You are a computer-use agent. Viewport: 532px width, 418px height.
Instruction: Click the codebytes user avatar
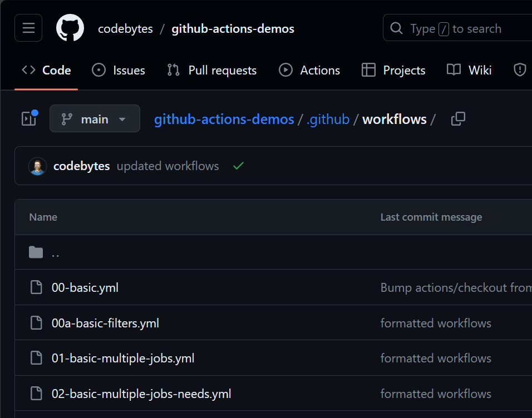(38, 166)
